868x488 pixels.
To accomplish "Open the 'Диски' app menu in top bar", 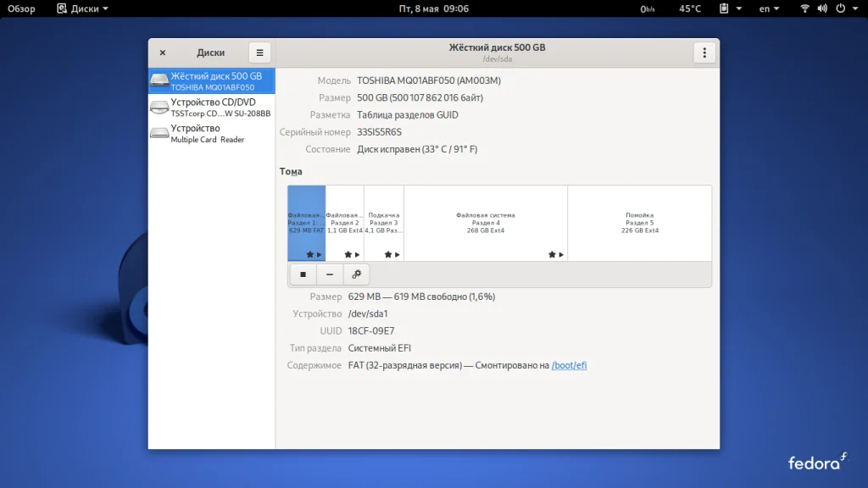I will pos(82,8).
